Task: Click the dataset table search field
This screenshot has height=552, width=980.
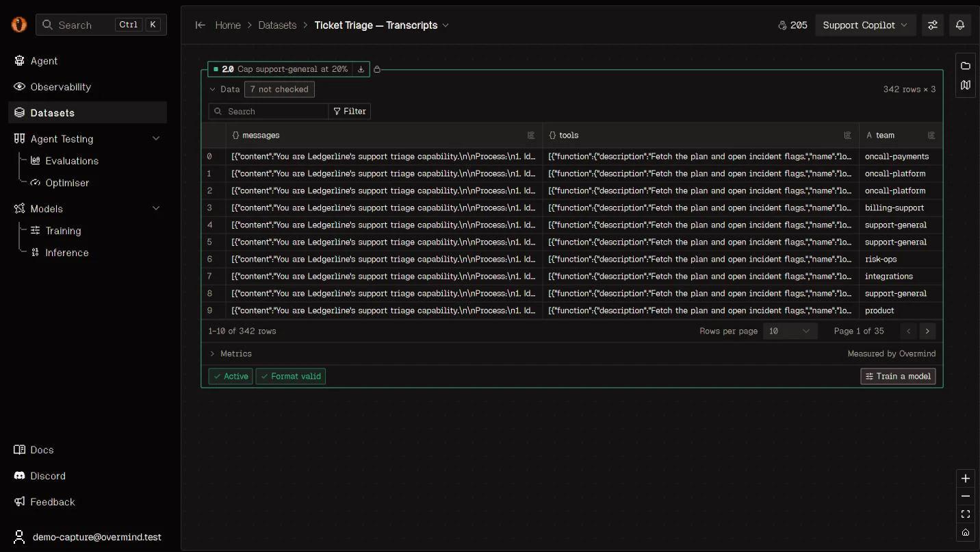Action: pos(268,111)
